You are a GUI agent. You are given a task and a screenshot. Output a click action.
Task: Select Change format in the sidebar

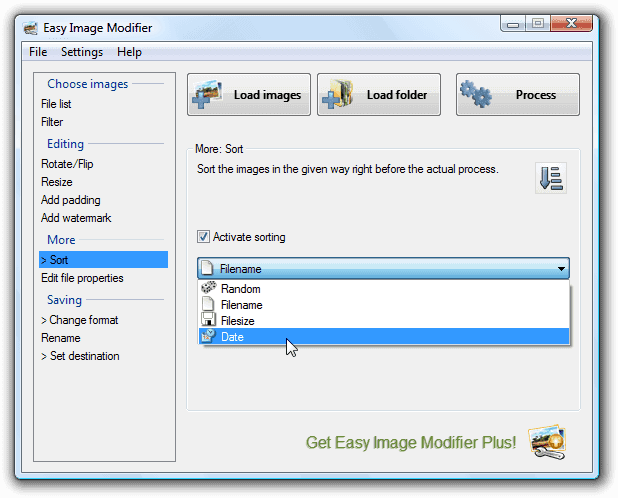[x=80, y=320]
